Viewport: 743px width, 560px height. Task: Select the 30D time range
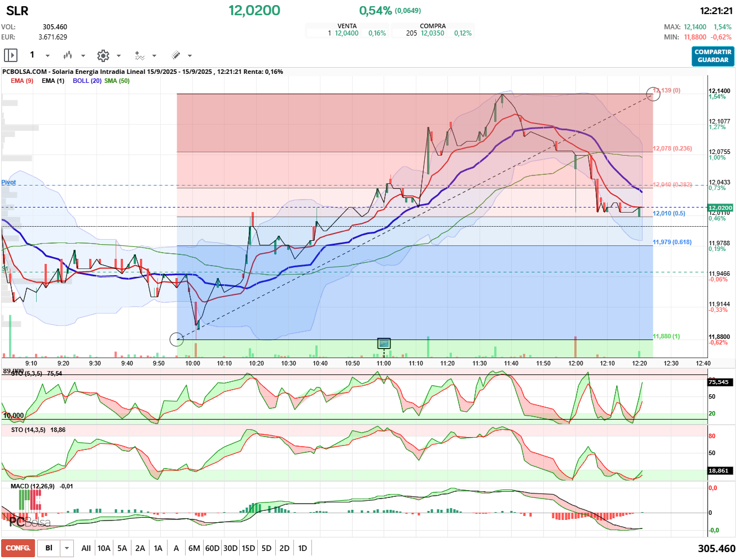[x=230, y=548]
